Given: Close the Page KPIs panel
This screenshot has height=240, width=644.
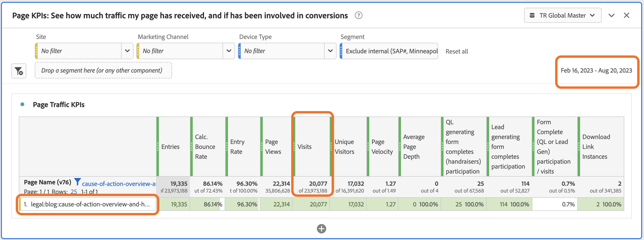Looking at the screenshot, I should tap(627, 15).
